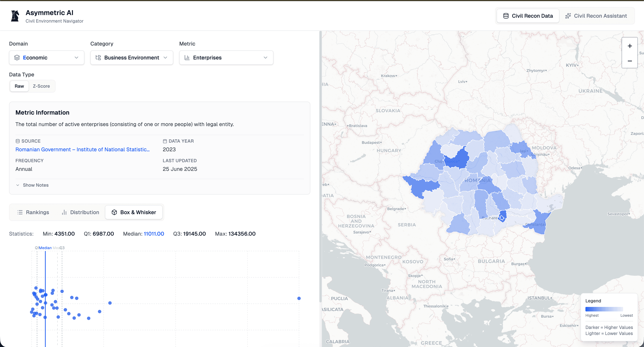Click the database icon in Civil Recon Data
The width and height of the screenshot is (644, 347).
(x=506, y=16)
